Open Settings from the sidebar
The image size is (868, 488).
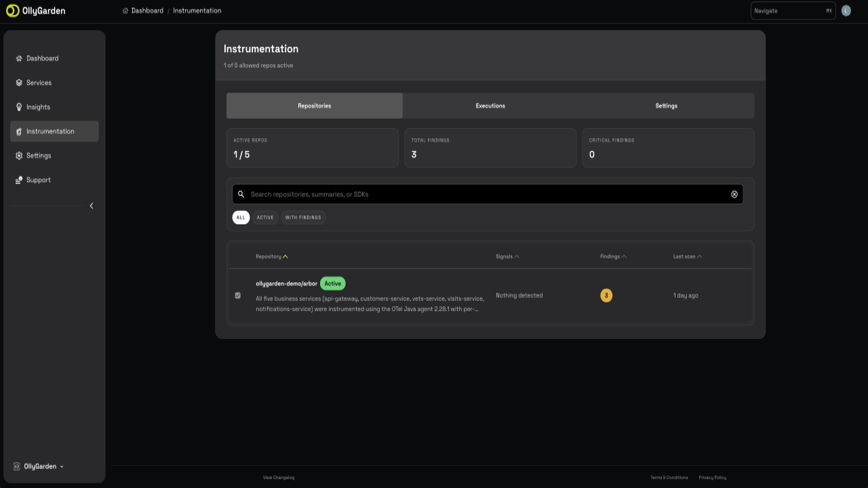pyautogui.click(x=54, y=156)
